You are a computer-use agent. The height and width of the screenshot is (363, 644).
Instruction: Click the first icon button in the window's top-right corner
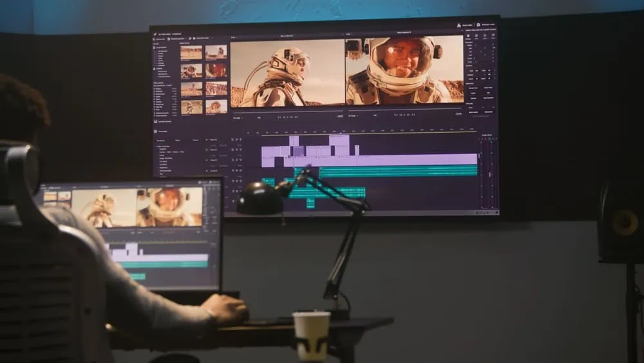[459, 25]
